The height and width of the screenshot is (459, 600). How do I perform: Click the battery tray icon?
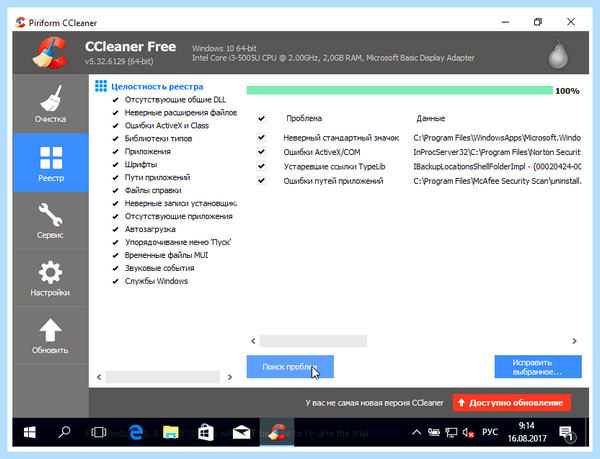pos(434,433)
